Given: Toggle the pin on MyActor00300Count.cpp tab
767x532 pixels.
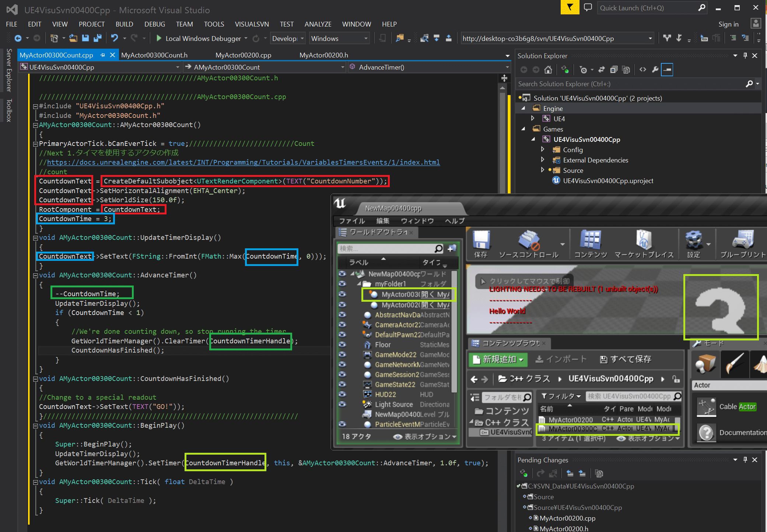Looking at the screenshot, I should (103, 55).
